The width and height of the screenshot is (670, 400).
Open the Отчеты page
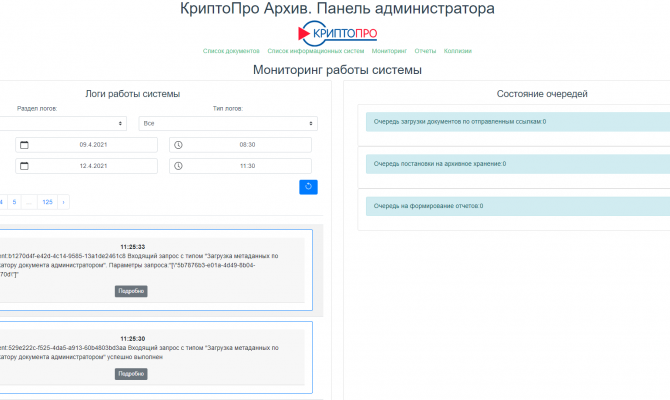click(x=425, y=51)
